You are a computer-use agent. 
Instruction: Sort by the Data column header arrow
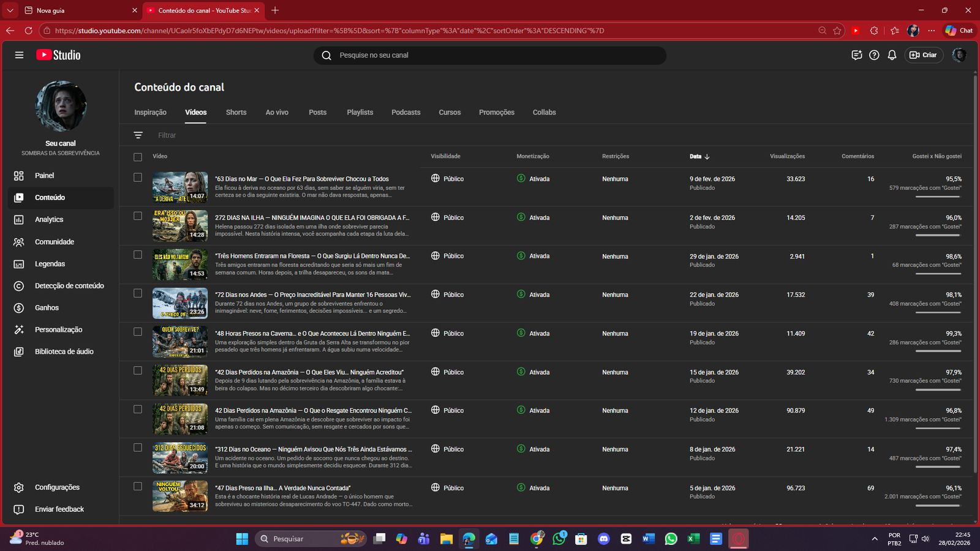[x=707, y=157]
